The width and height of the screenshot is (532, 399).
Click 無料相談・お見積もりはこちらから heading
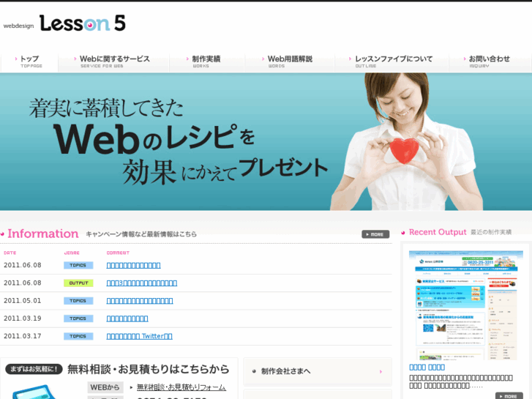pos(149,369)
